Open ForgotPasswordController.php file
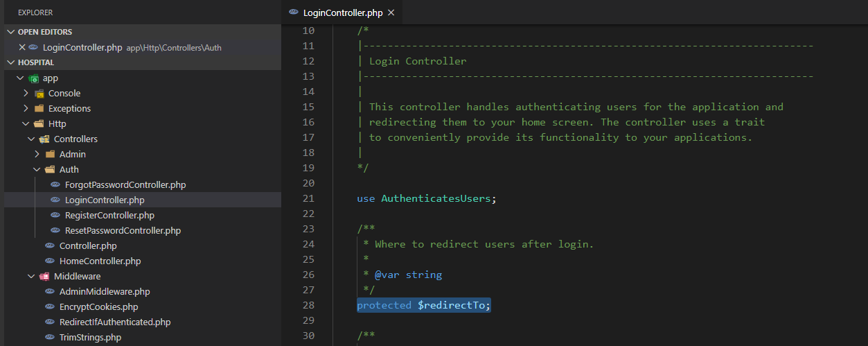Screen dimensions: 868x346 point(125,185)
